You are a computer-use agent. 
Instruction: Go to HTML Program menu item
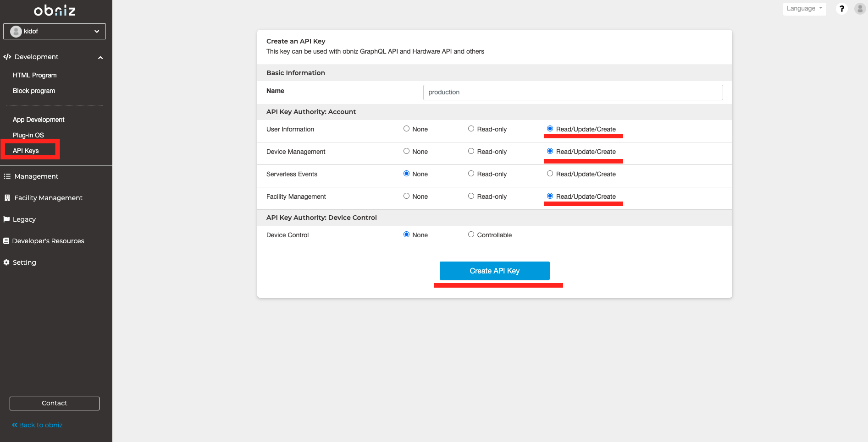pos(35,75)
